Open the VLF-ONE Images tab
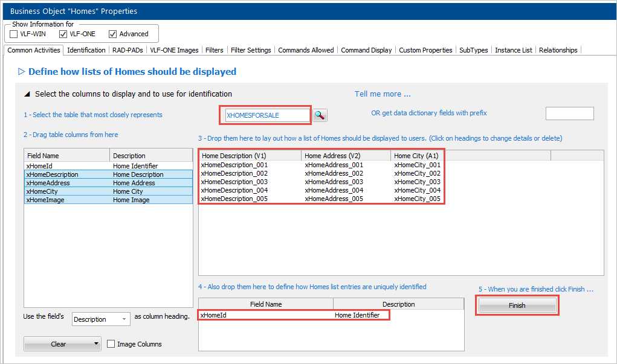The width and height of the screenshot is (617, 364). (x=174, y=50)
